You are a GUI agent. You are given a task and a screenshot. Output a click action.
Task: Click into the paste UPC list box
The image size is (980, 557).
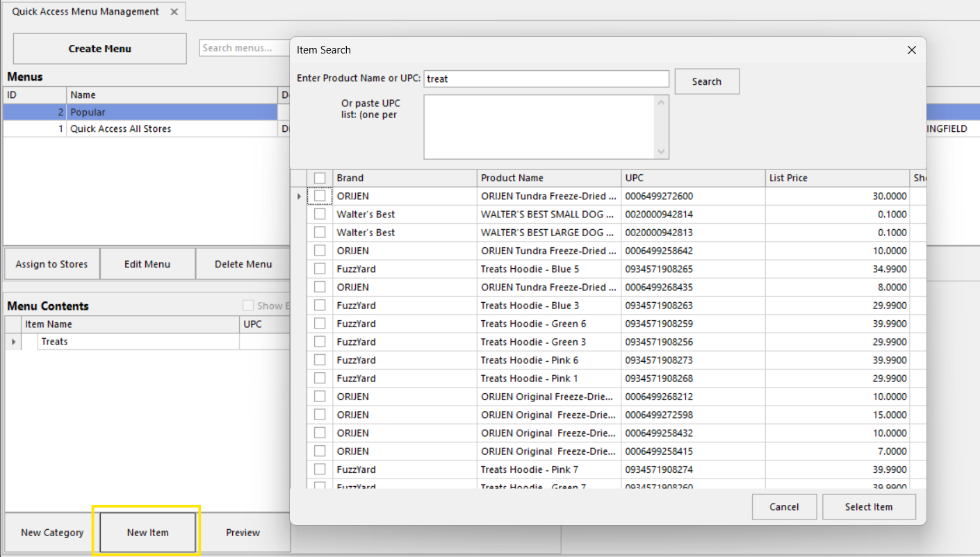[x=539, y=127]
